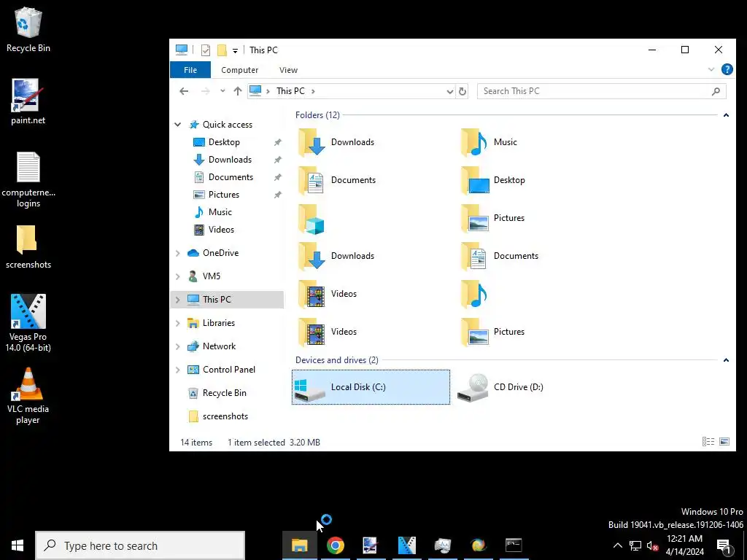Open the Windows Start menu
The image size is (747, 560).
tap(18, 545)
